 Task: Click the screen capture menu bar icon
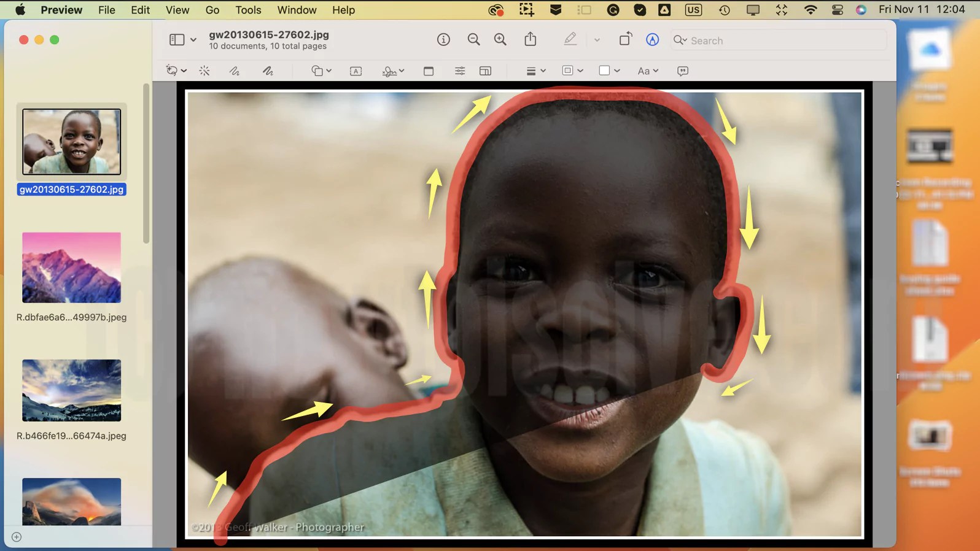pos(526,10)
